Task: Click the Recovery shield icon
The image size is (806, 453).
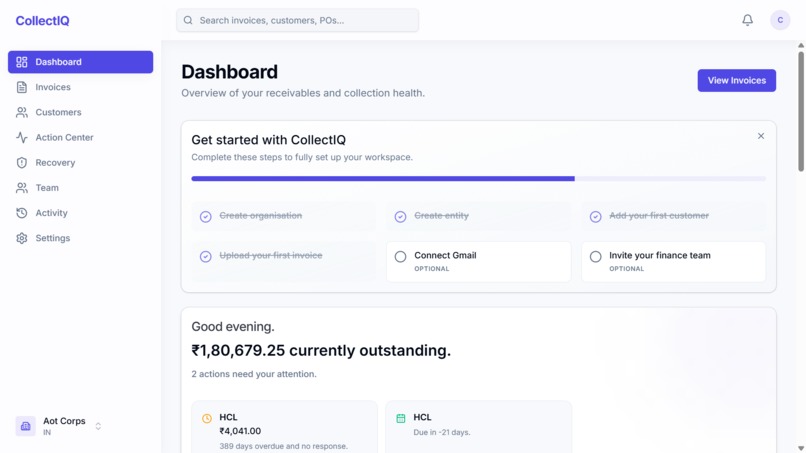Action: [22, 162]
